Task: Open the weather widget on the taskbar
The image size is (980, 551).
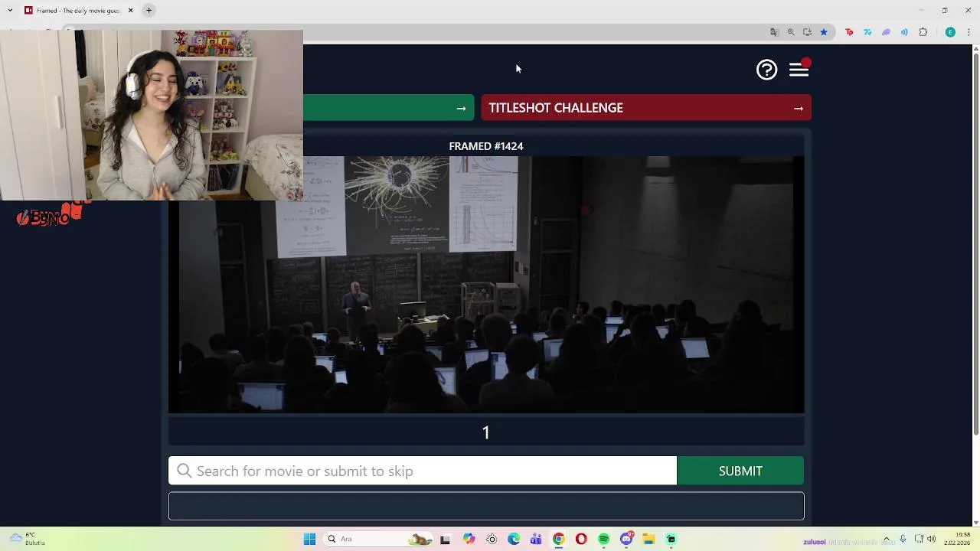Action: click(28, 540)
